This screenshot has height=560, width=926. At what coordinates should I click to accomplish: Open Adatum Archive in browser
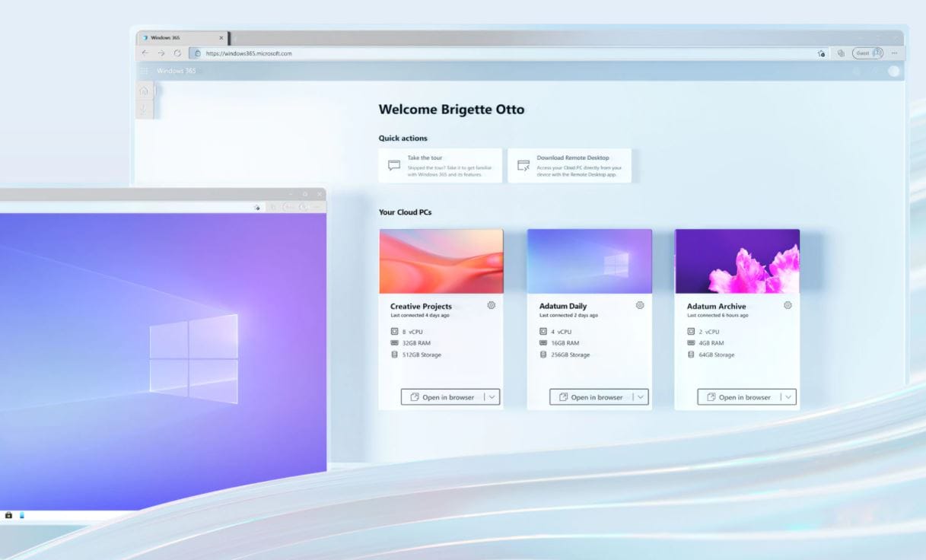(738, 397)
